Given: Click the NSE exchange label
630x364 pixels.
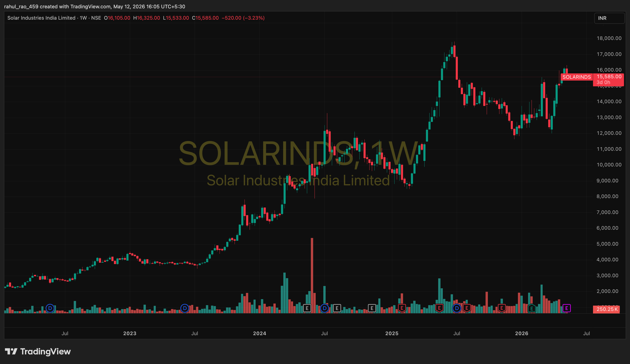Looking at the screenshot, I should point(96,18).
